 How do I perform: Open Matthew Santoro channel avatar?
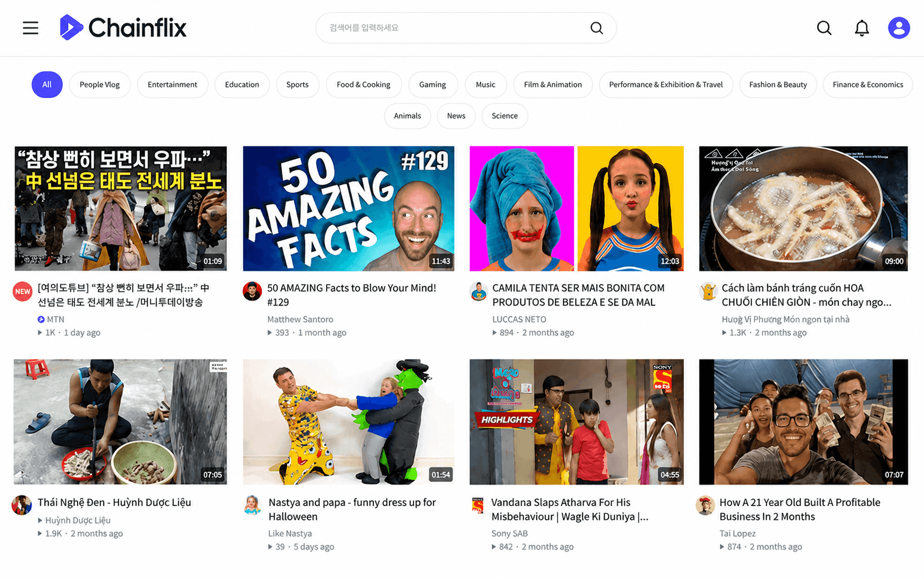252,292
